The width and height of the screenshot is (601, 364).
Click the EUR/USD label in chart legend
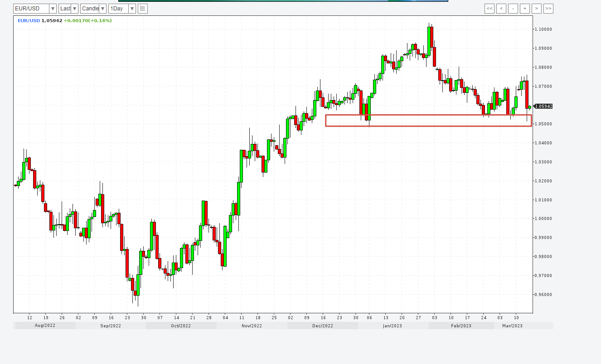click(x=29, y=21)
